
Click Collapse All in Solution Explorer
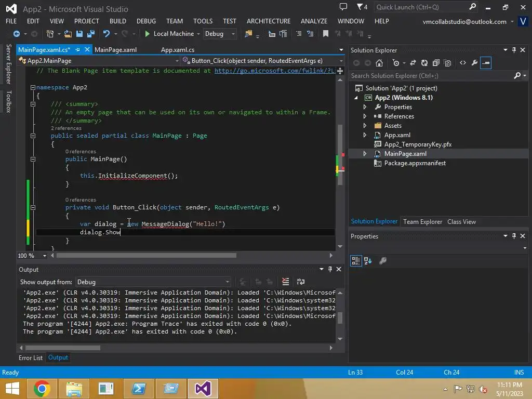(x=436, y=63)
